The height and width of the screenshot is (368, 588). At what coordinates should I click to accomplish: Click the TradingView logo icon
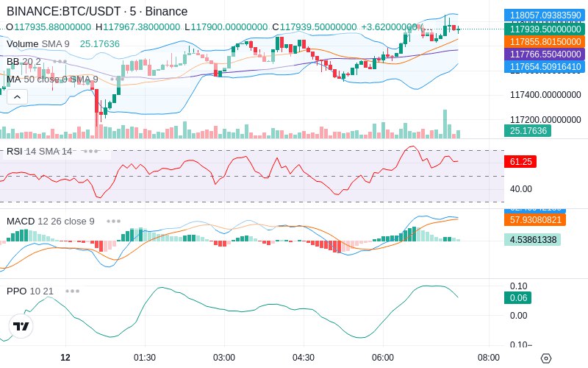21,326
